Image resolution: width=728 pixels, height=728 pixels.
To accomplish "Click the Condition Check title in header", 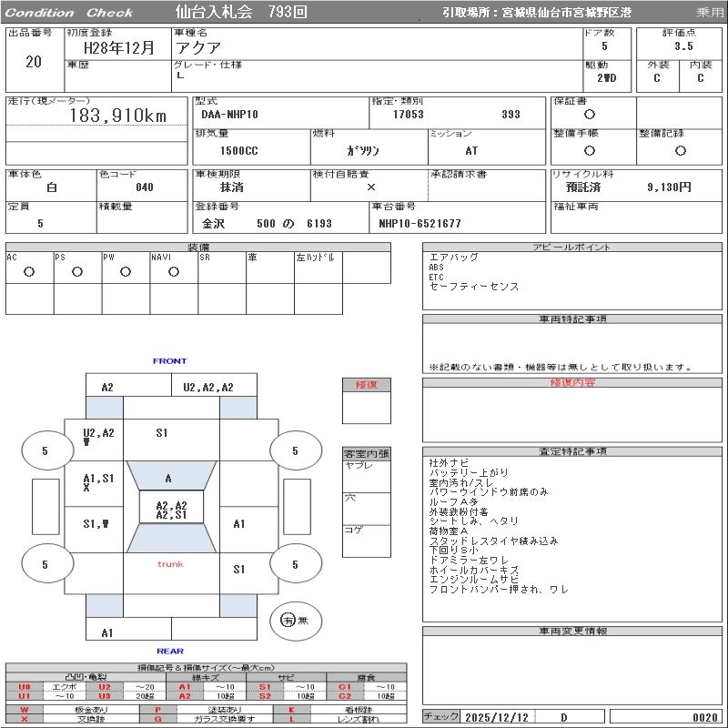I will click(70, 13).
